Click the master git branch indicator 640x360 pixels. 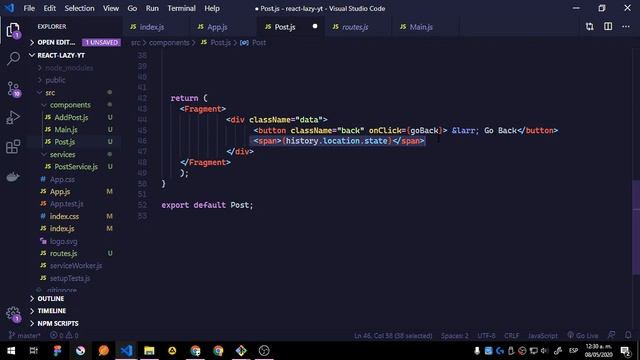[x=24, y=336]
